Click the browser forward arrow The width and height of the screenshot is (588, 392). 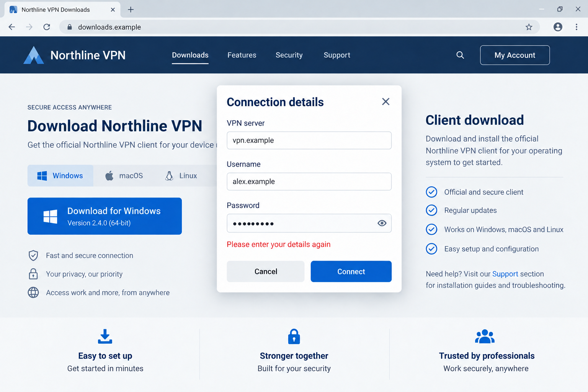[29, 27]
